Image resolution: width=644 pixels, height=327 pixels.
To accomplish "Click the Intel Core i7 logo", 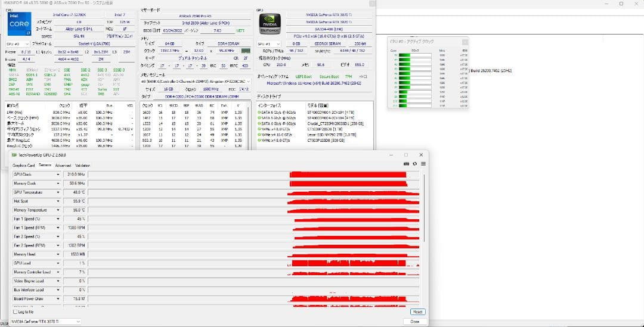I will tap(19, 24).
